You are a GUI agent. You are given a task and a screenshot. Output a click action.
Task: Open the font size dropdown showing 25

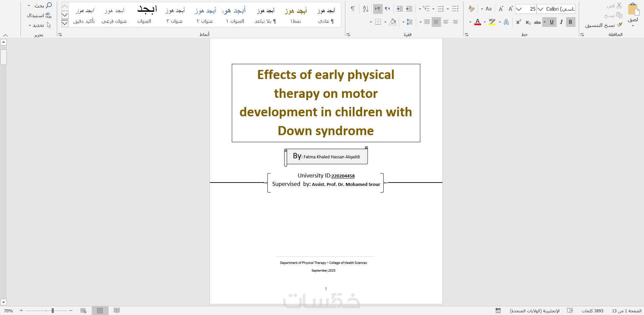click(x=519, y=9)
